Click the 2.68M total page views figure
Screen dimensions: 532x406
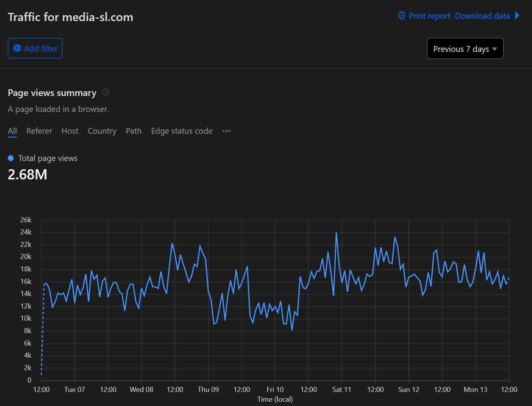(x=27, y=174)
